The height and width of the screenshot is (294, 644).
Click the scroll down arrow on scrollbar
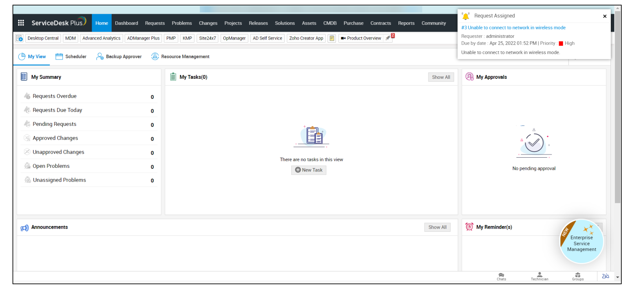coord(618,277)
